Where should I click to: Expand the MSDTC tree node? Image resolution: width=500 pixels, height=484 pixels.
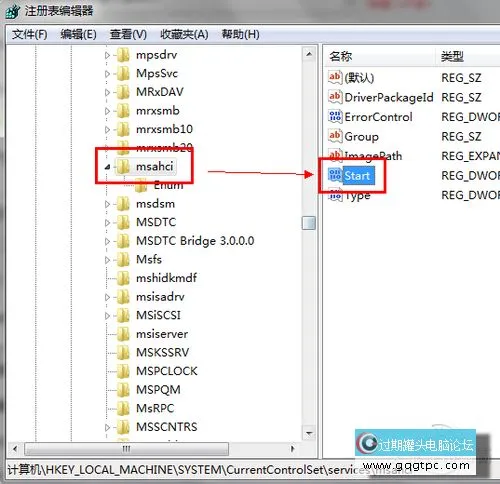(107, 223)
